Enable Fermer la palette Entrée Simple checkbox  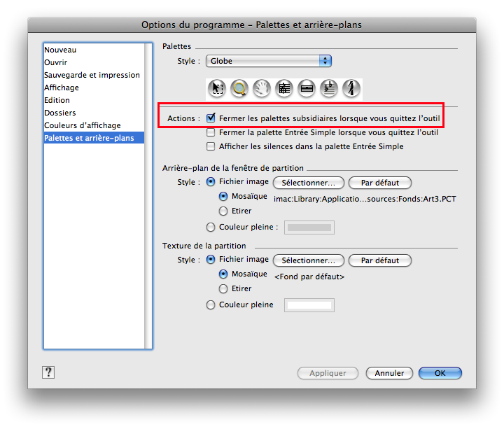pyautogui.click(x=211, y=132)
